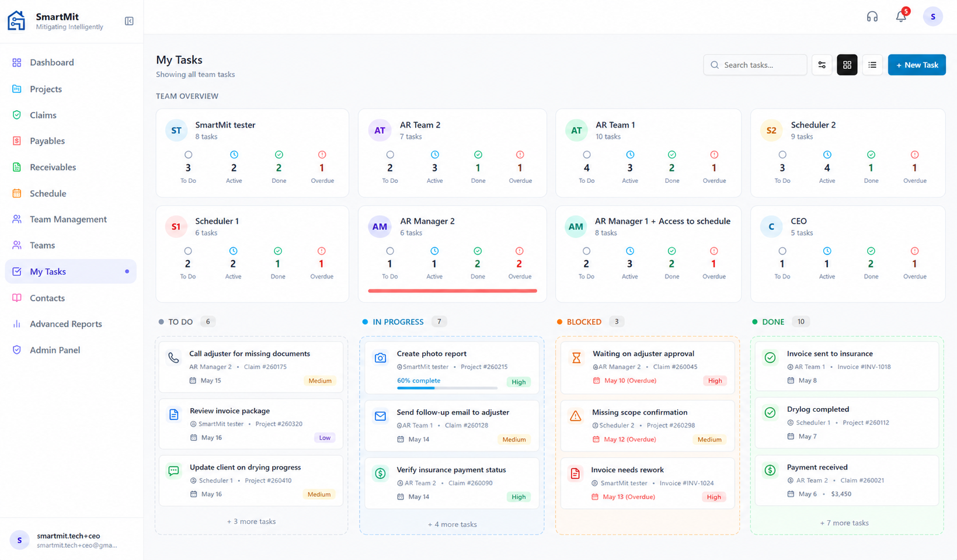This screenshot has width=957, height=560.
Task: Select the AR Team 2 avatar
Action: coord(380,130)
